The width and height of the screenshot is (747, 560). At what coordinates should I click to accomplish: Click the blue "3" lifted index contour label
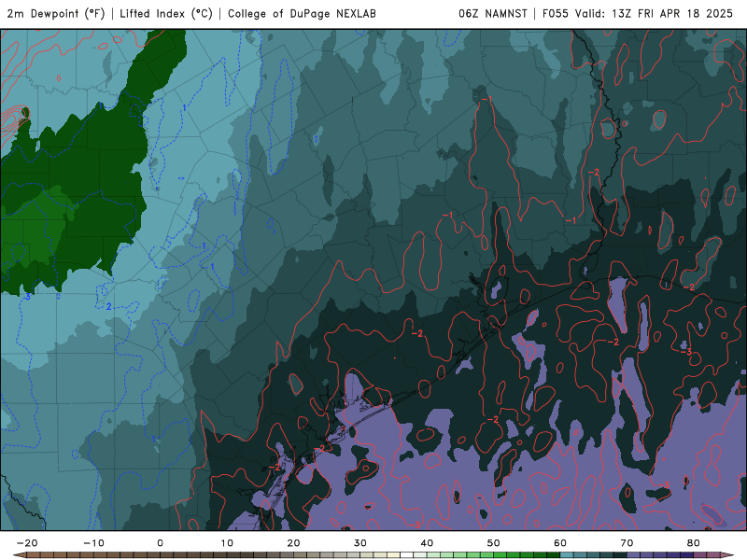(x=28, y=297)
